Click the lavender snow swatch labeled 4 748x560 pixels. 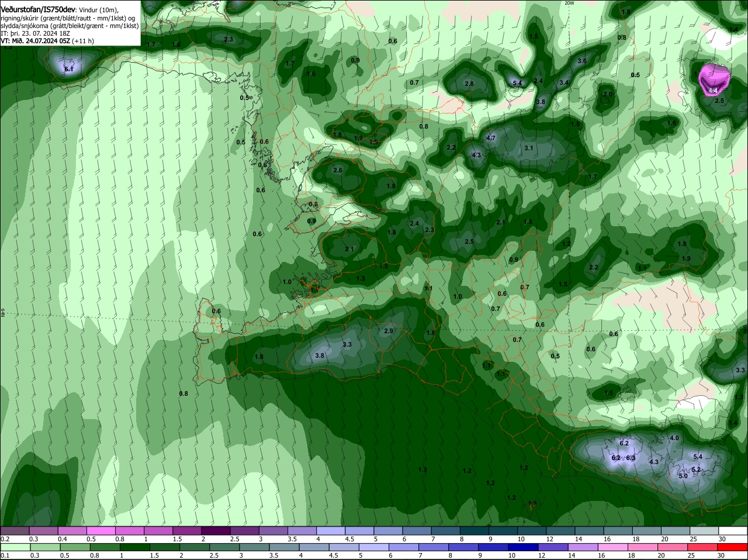click(330, 531)
